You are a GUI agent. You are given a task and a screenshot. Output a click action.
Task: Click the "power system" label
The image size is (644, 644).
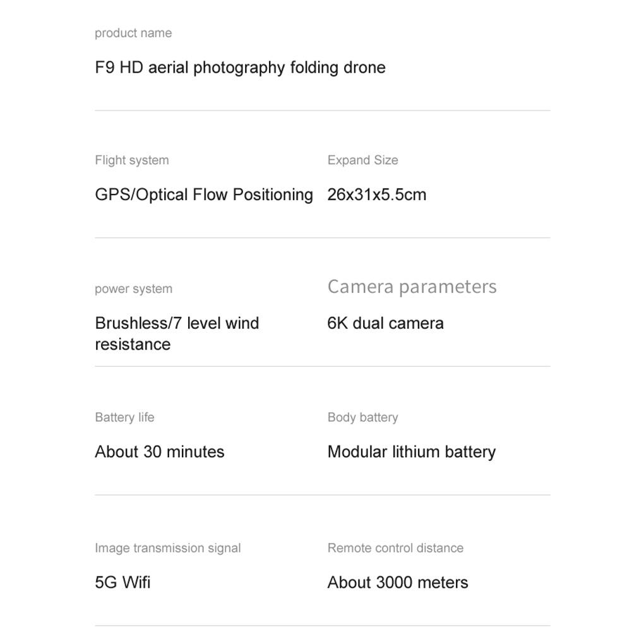[133, 289]
